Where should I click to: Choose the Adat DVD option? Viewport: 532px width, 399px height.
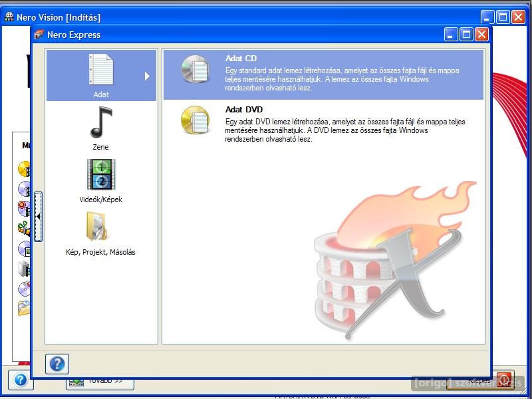(323, 124)
